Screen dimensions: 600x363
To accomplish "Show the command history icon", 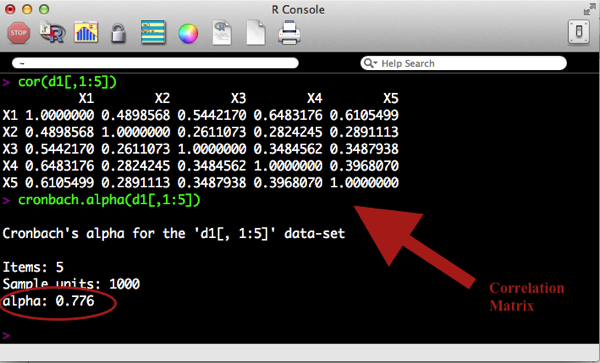I will pyautogui.click(x=153, y=32).
